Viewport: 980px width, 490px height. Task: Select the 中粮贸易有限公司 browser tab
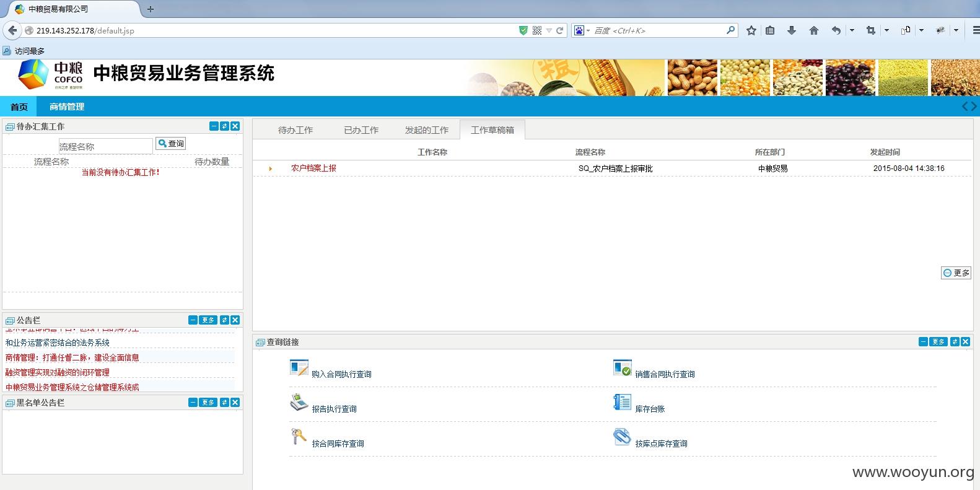coord(73,9)
